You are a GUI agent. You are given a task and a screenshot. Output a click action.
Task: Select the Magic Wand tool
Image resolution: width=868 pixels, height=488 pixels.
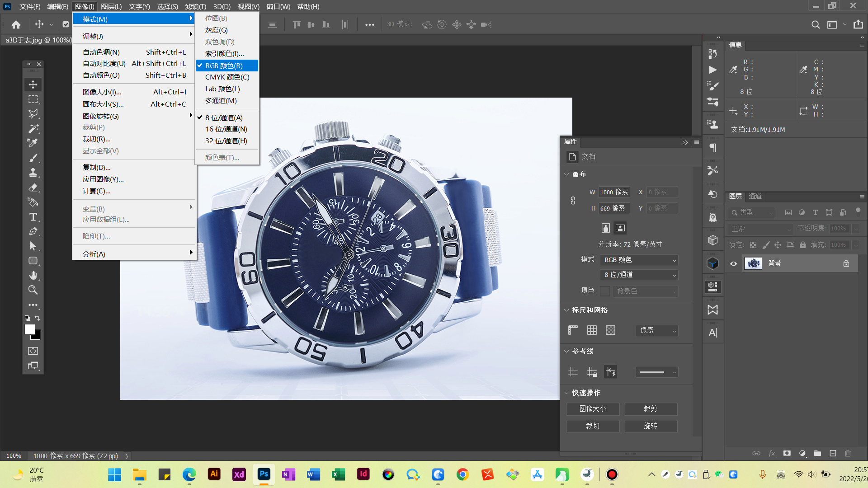(x=33, y=128)
